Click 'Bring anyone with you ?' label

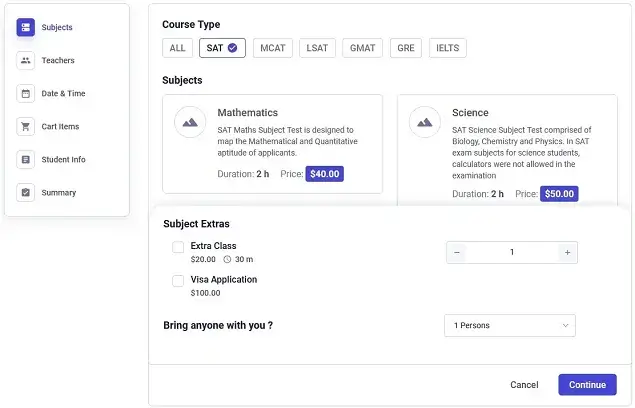(218, 325)
